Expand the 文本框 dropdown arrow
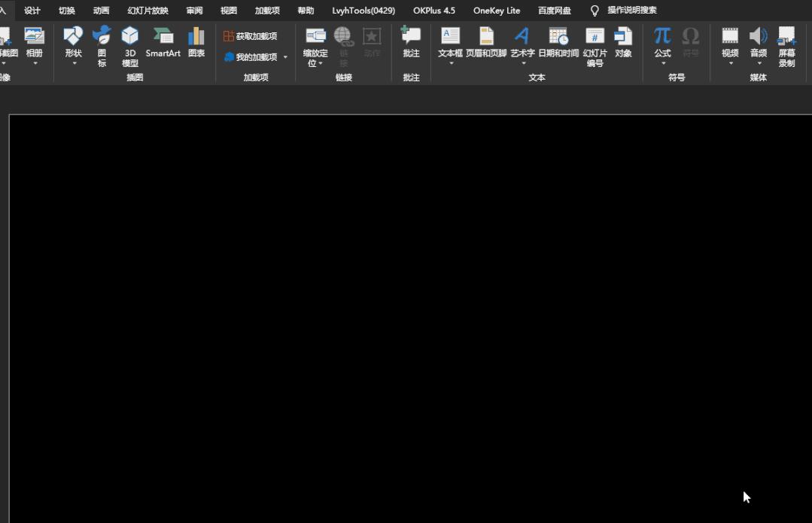Image resolution: width=812 pixels, height=523 pixels. [451, 64]
